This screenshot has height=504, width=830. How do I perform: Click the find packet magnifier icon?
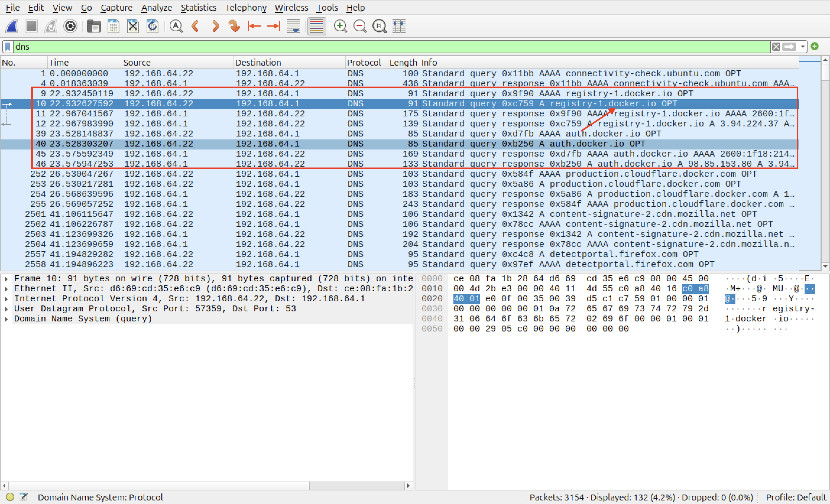tap(176, 26)
